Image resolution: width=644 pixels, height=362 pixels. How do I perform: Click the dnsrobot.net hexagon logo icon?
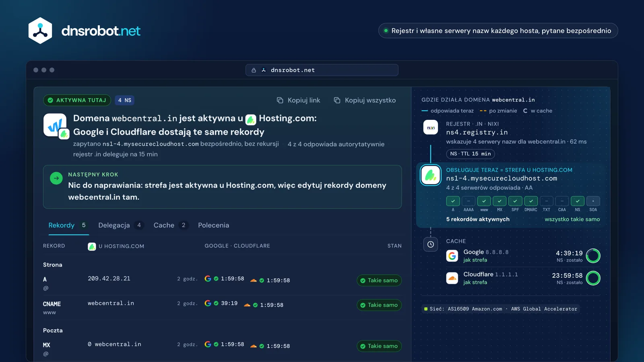40,31
